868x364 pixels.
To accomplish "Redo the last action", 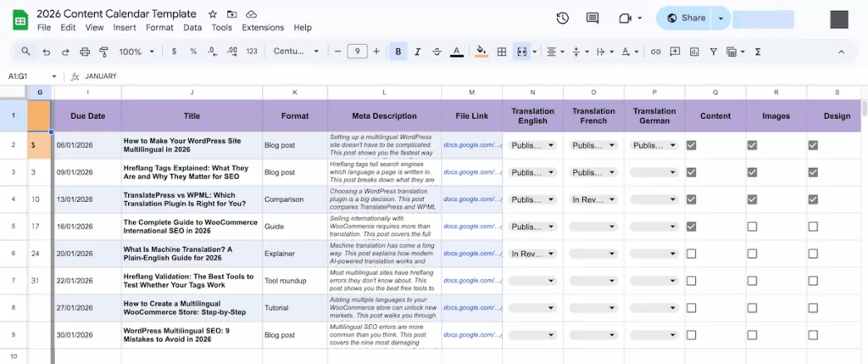I will tap(65, 52).
